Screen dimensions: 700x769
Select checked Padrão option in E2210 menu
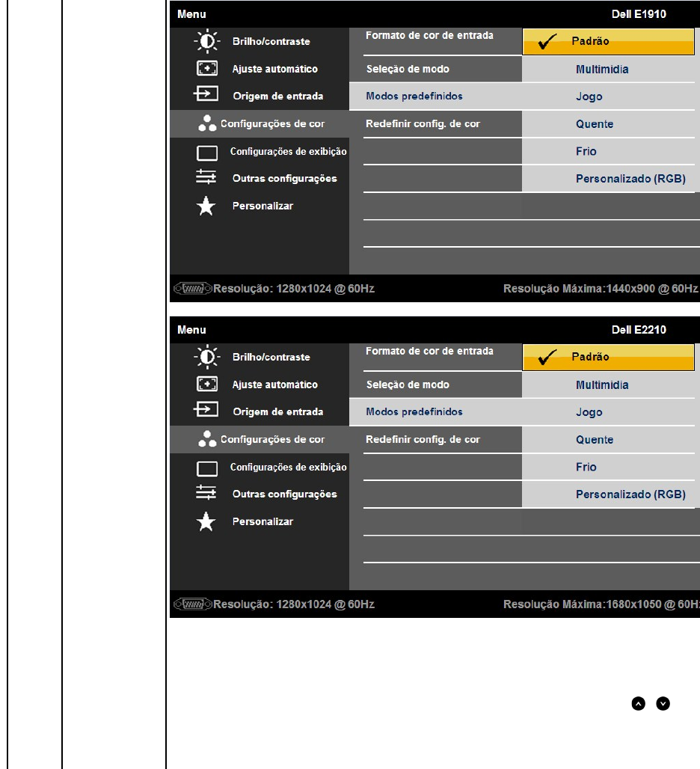coord(608,357)
